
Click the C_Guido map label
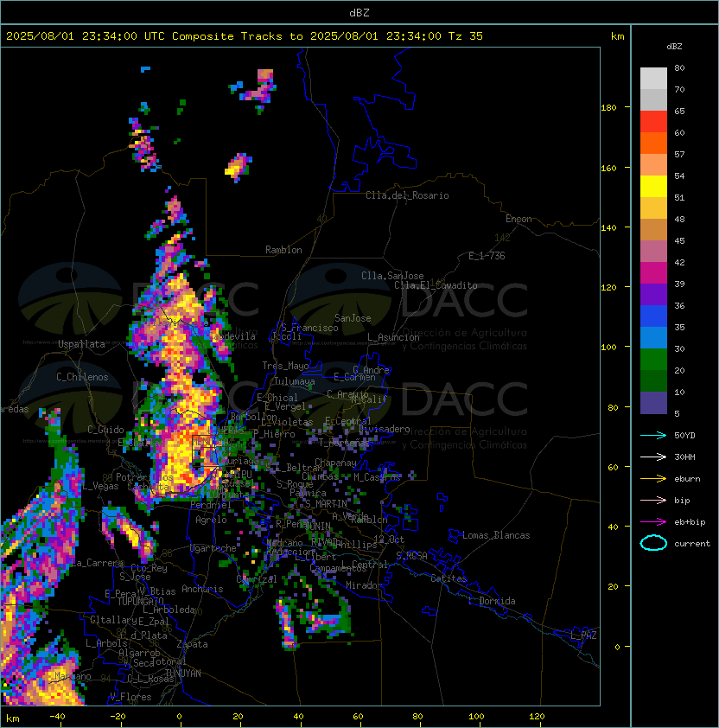pyautogui.click(x=105, y=430)
